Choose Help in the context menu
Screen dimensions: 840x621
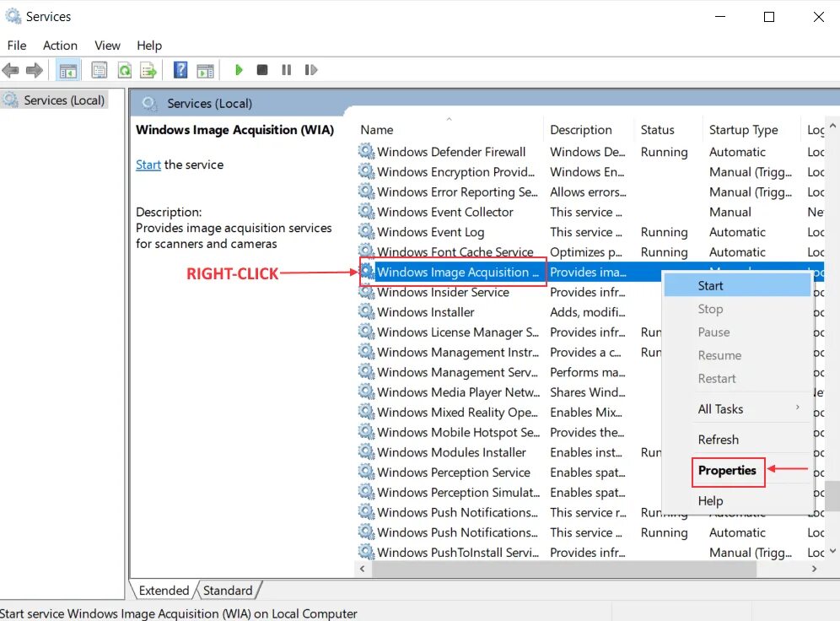point(737,500)
